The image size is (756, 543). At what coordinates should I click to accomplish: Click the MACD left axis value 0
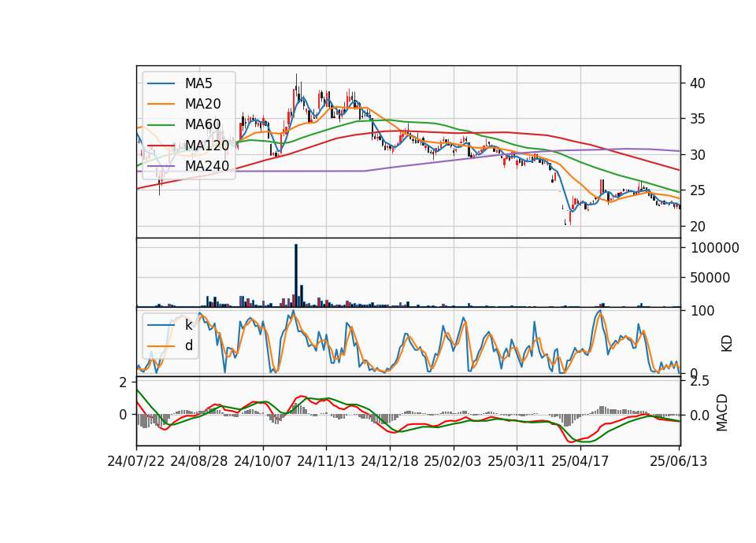tap(124, 415)
